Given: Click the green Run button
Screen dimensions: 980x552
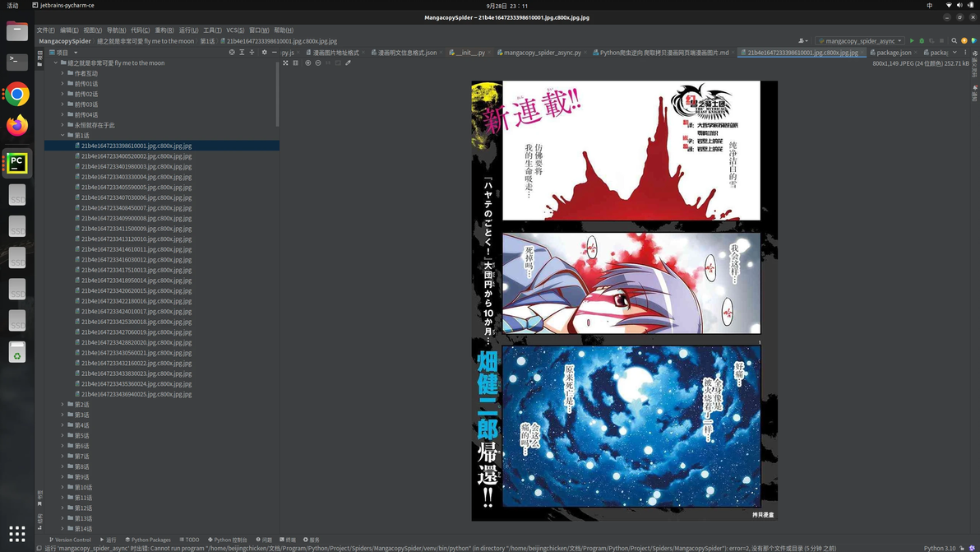Looking at the screenshot, I should coord(911,40).
